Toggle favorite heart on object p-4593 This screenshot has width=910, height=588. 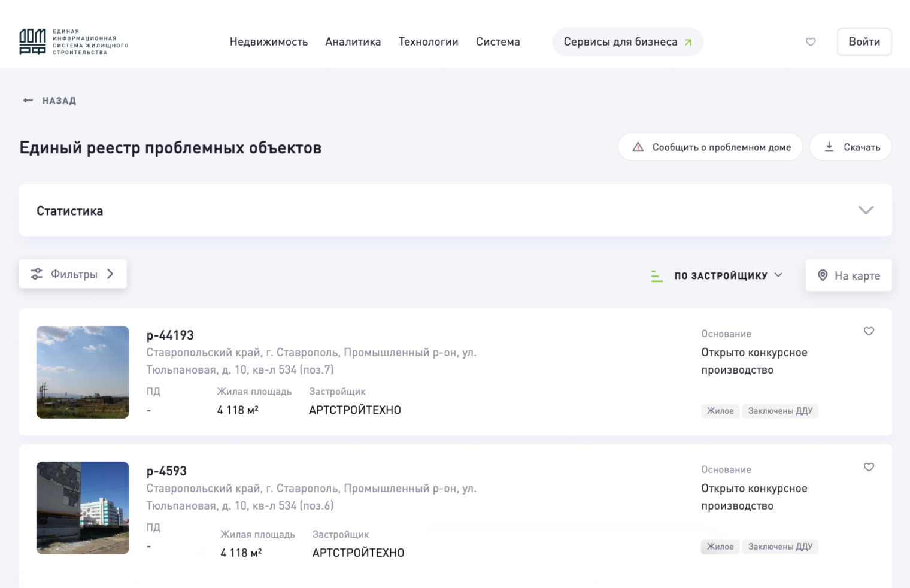coord(869,467)
